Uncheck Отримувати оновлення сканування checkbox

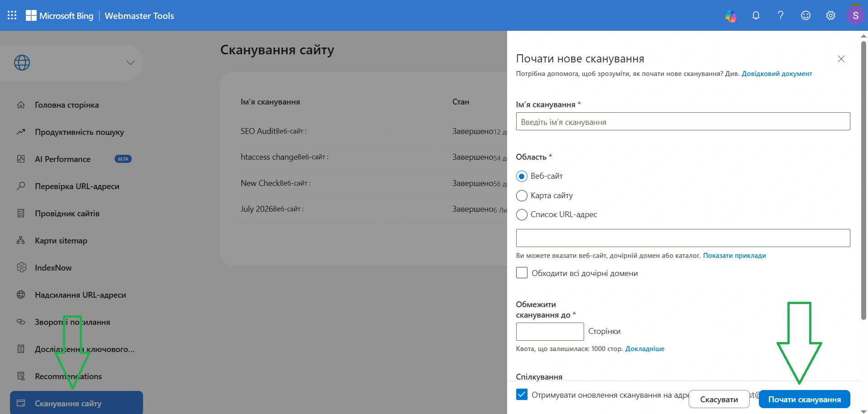[x=522, y=395]
